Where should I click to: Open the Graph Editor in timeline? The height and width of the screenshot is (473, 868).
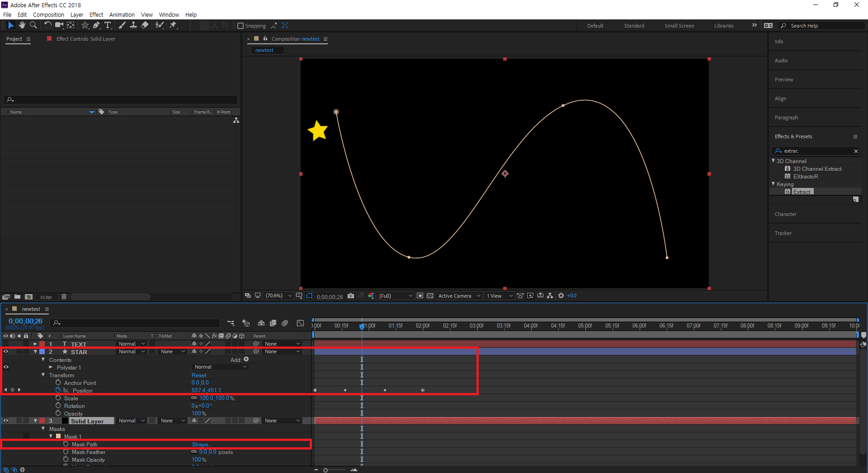pyautogui.click(x=300, y=323)
